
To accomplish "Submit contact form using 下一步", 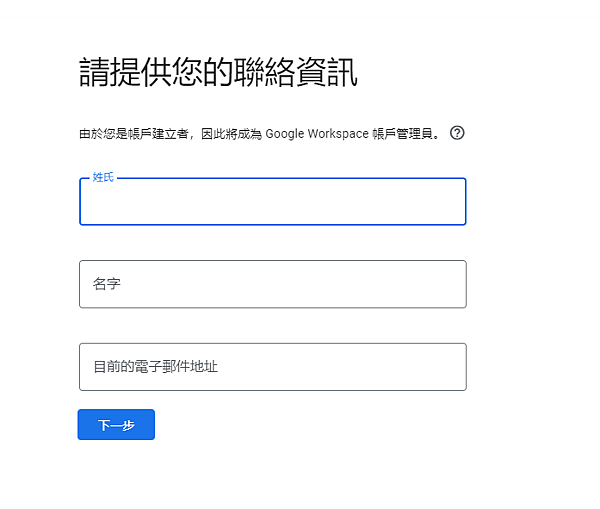I will click(x=116, y=424).
